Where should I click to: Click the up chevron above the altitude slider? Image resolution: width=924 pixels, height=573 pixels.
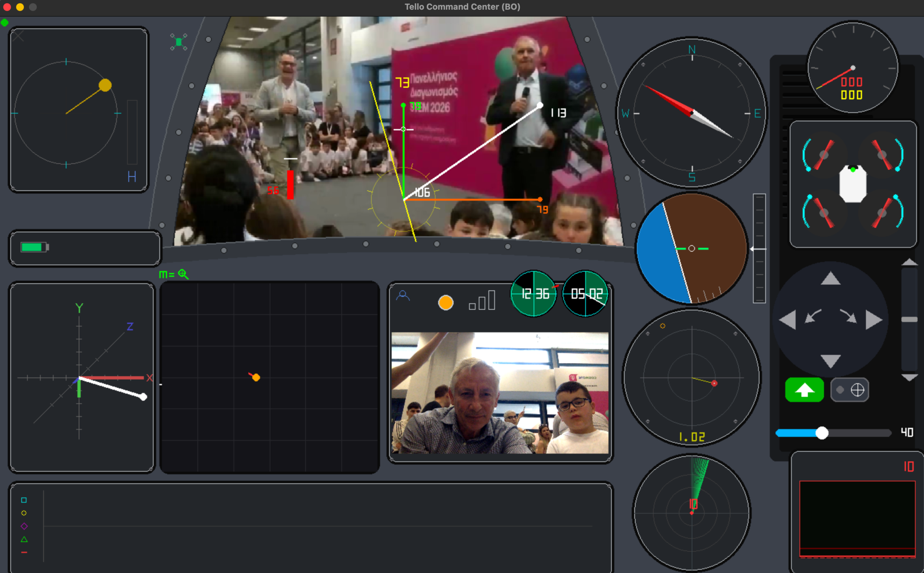pos(909,262)
